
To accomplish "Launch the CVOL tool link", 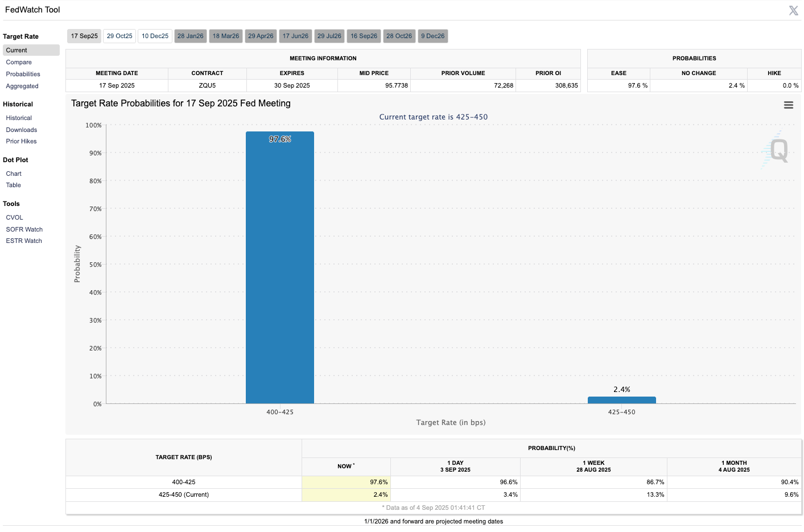I will (x=14, y=218).
